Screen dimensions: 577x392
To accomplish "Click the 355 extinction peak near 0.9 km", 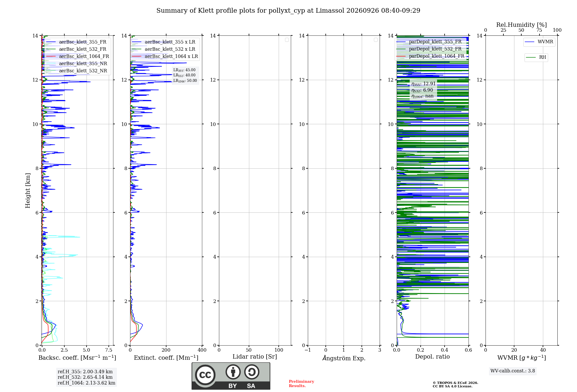I will coord(142,325).
